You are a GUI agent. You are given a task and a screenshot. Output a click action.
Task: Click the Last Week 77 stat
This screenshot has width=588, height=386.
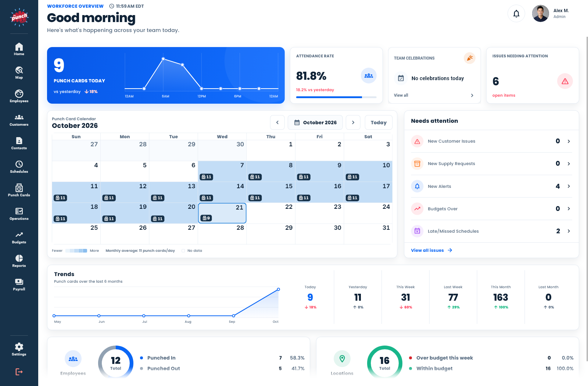tap(453, 297)
